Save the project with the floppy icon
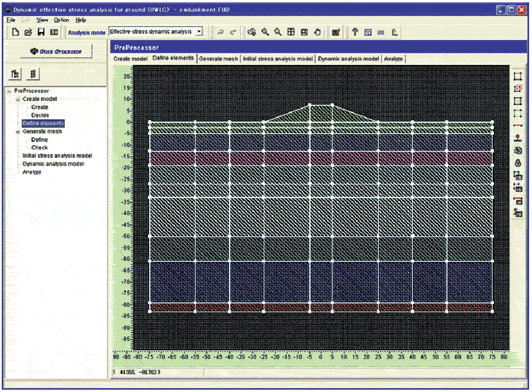This screenshot has height=392, width=532. 41,32
